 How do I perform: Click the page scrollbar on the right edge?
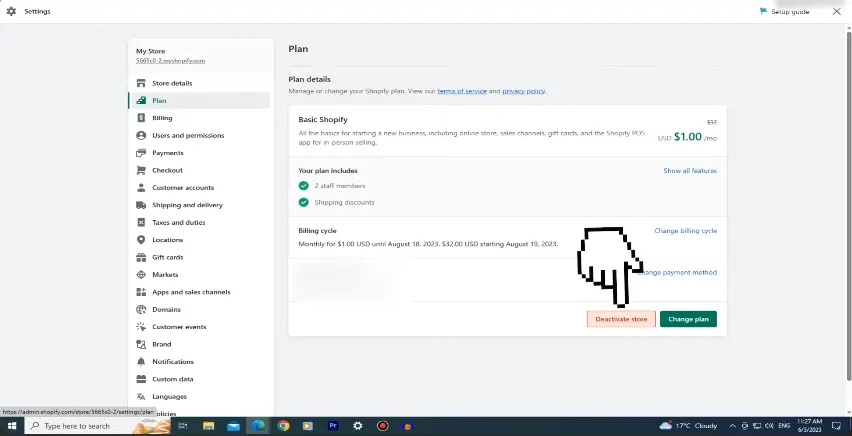849,207
